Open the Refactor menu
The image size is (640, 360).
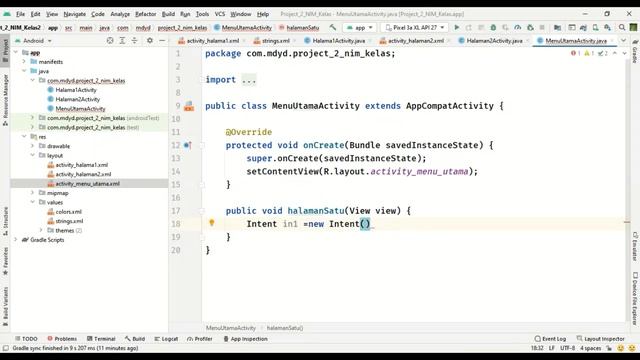click(146, 14)
